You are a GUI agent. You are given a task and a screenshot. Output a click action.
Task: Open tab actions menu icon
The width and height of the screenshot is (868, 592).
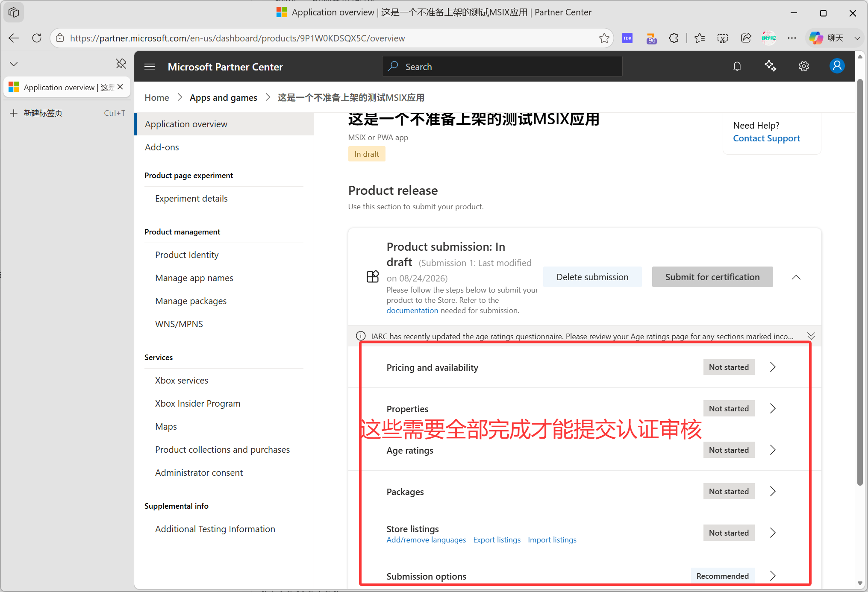coord(14,64)
